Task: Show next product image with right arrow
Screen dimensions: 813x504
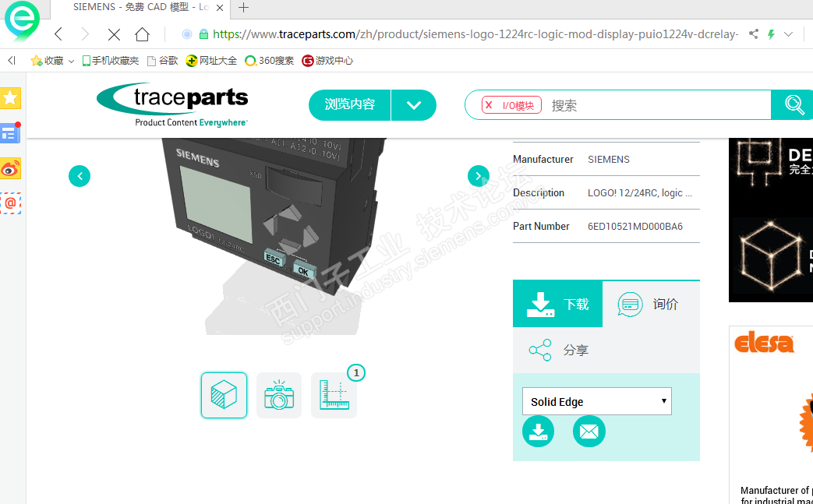Action: click(x=479, y=176)
